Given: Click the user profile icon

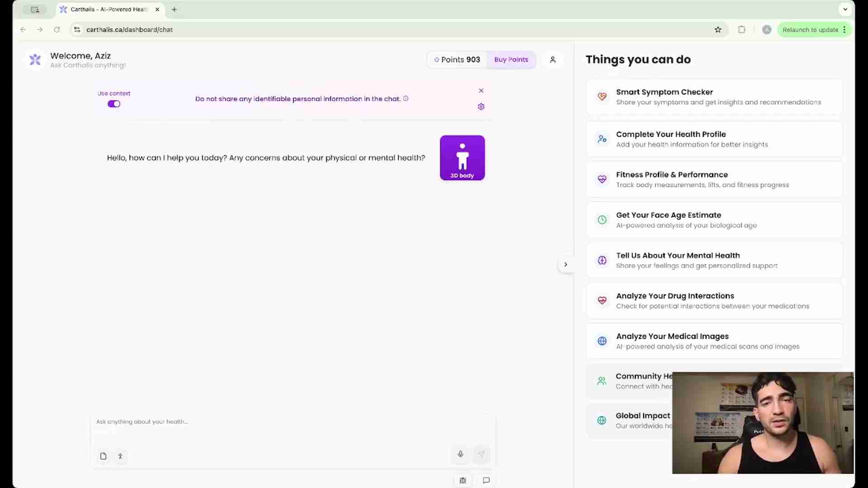Looking at the screenshot, I should click(x=552, y=60).
